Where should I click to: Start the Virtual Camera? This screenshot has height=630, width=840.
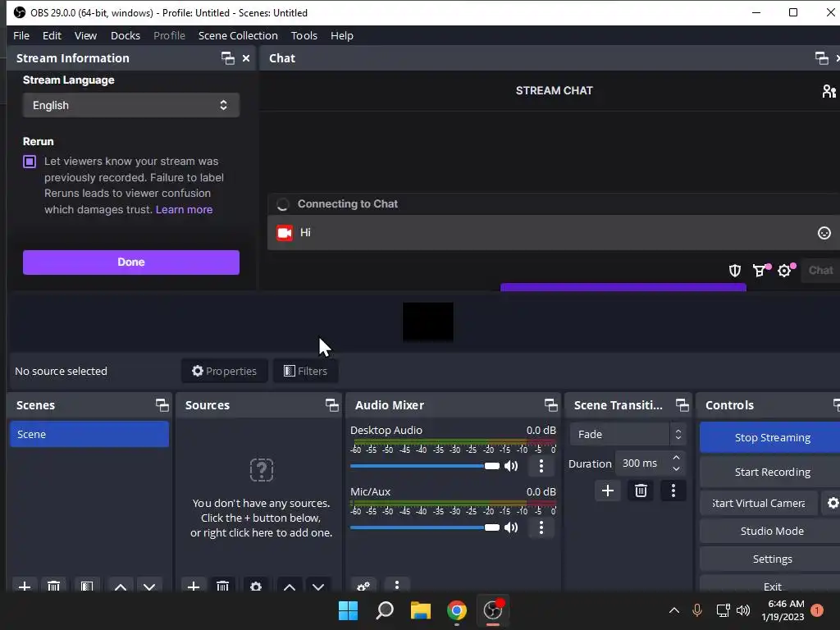(759, 503)
